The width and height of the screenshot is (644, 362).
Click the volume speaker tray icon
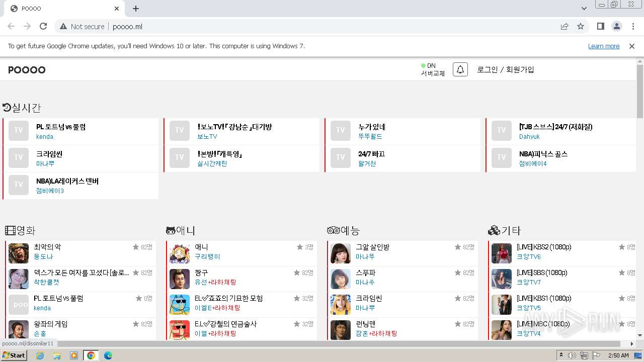tap(572, 355)
